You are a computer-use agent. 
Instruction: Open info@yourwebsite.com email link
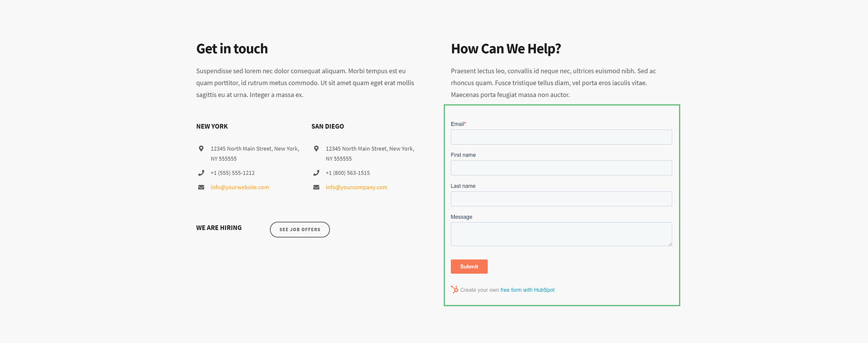click(x=240, y=187)
